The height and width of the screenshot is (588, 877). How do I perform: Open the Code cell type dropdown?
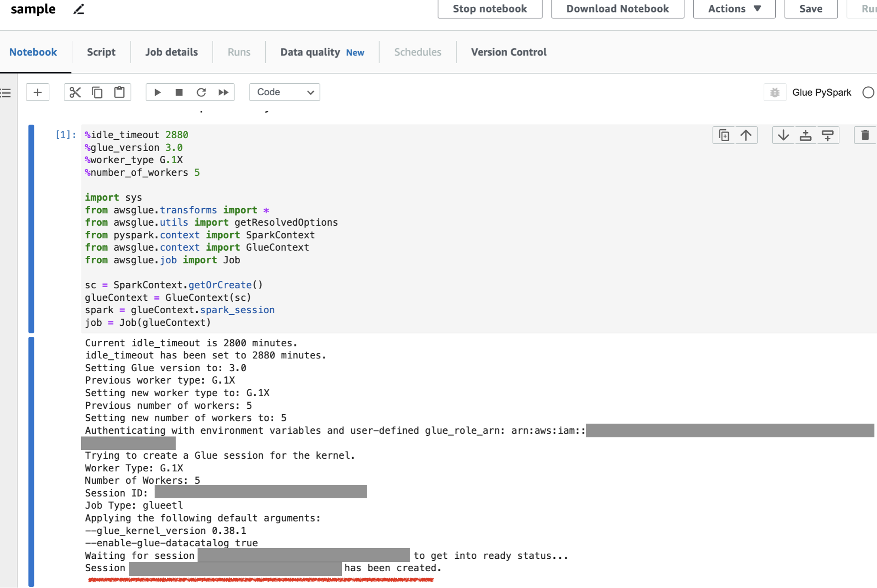coord(284,92)
